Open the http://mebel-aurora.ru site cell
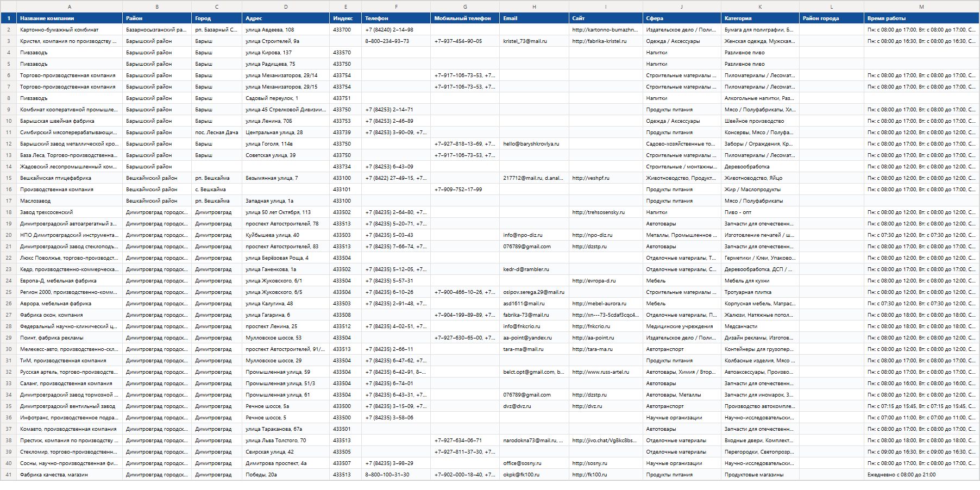The height and width of the screenshot is (490, 980). tap(606, 304)
